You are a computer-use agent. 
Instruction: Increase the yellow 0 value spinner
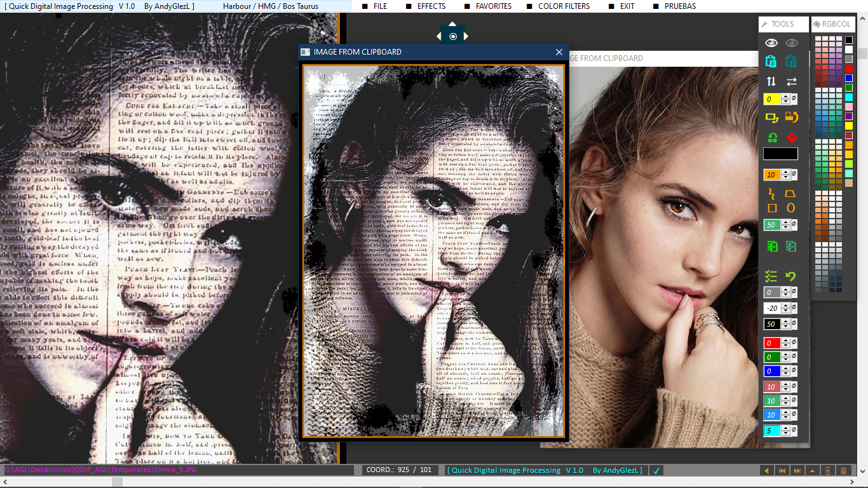point(786,97)
